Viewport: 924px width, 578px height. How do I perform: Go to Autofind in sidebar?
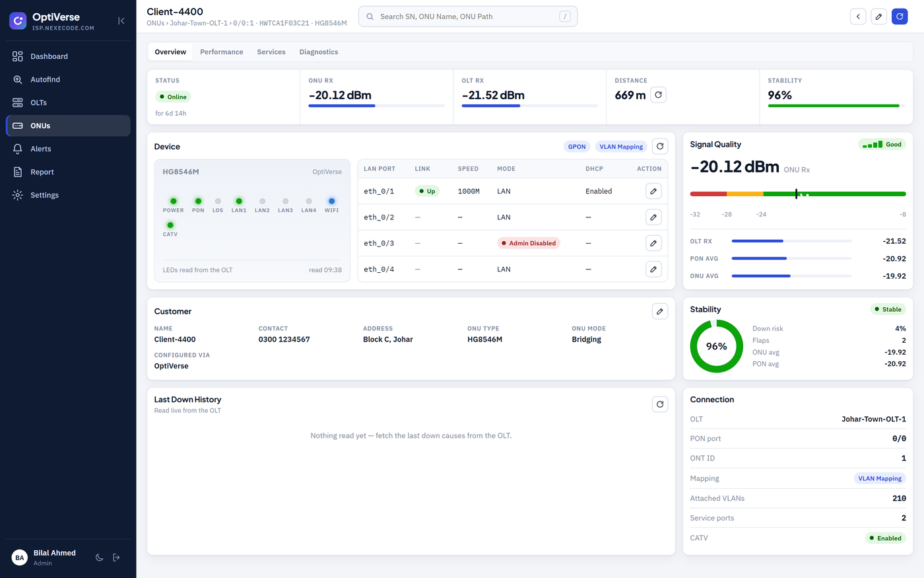point(68,80)
